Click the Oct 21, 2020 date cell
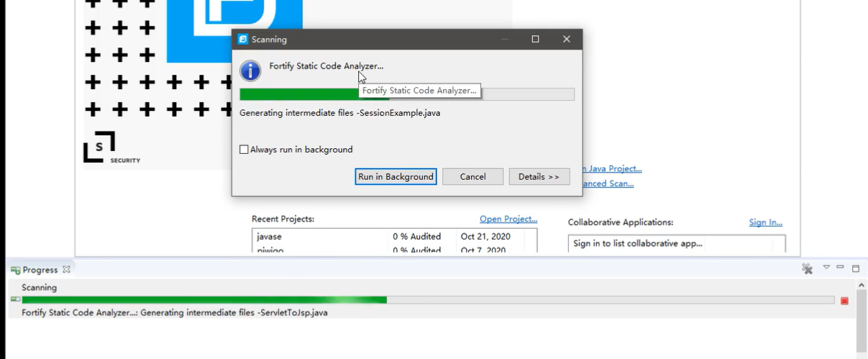 [485, 236]
